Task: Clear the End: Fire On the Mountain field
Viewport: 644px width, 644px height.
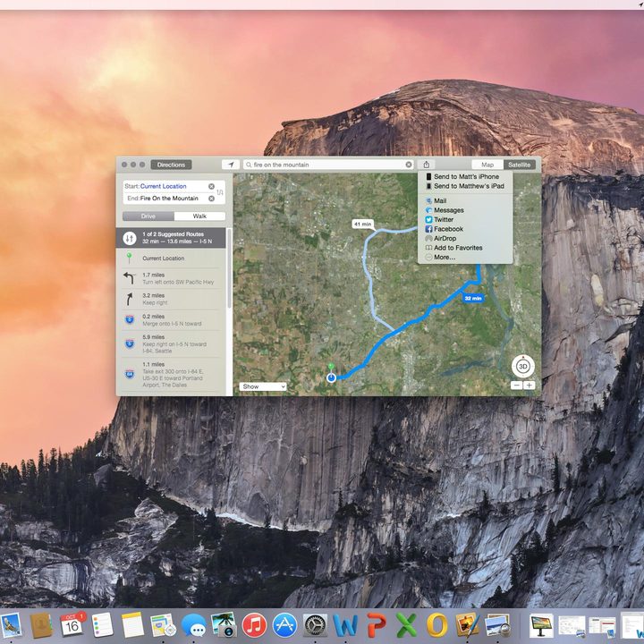Action: point(211,199)
